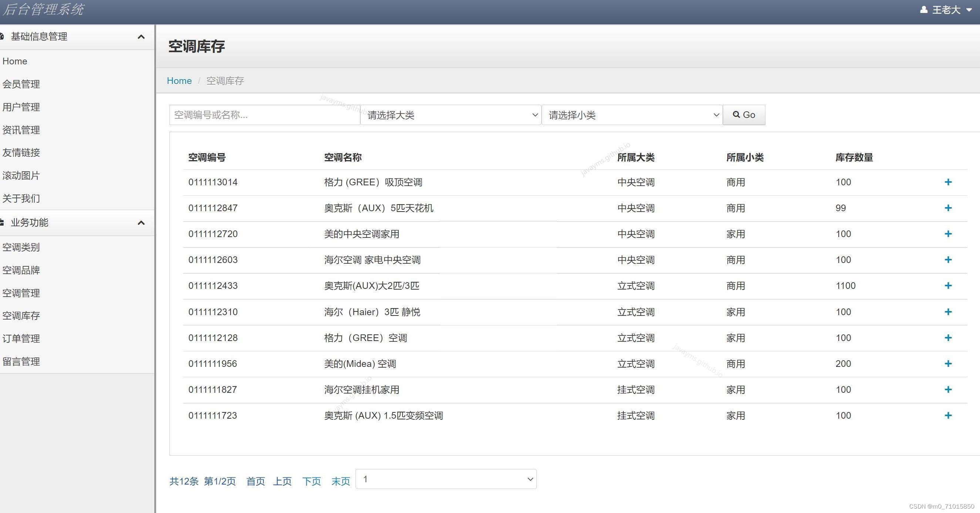Open the 请选择大类 dropdown
The image size is (980, 513).
click(451, 115)
